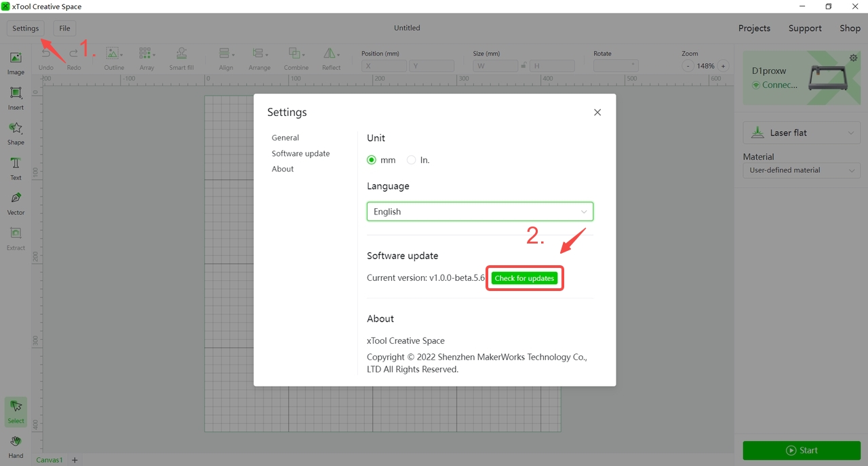Open the File menu
The width and height of the screenshot is (868, 466).
[64, 28]
